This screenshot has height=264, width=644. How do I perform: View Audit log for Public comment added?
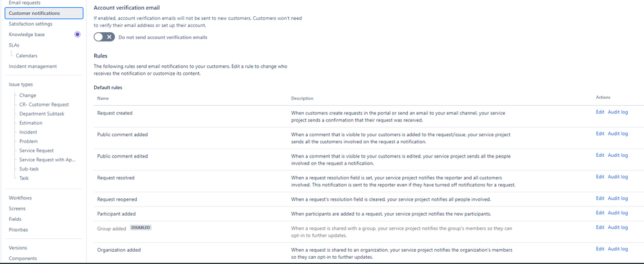(x=618, y=134)
